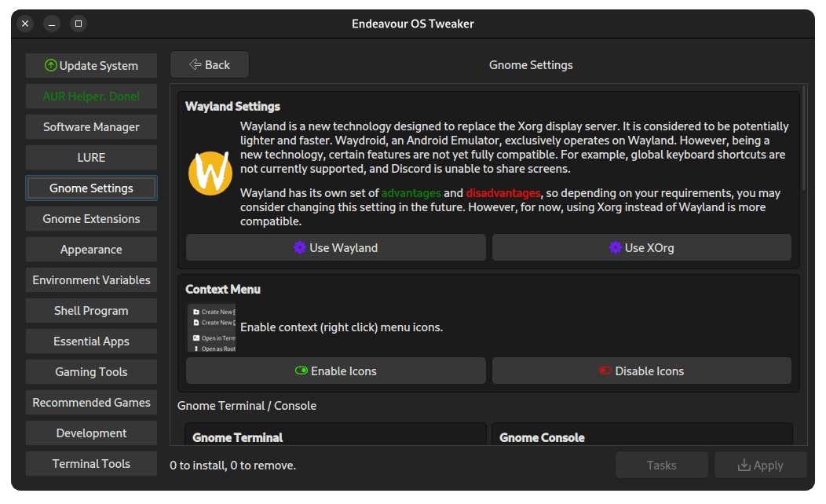Click the red toggle icon on Disable Icons
This screenshot has width=826, height=504.
pyautogui.click(x=605, y=371)
